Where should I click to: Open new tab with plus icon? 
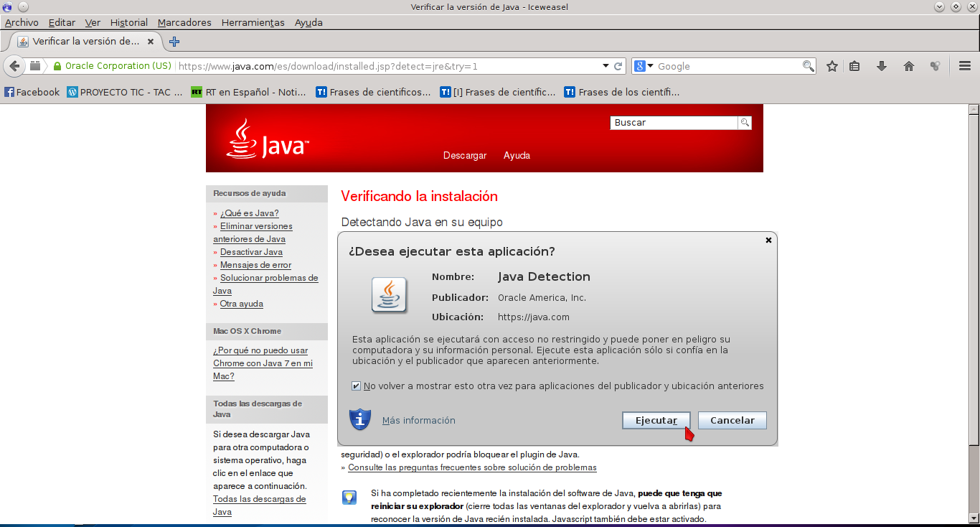pyautogui.click(x=174, y=42)
